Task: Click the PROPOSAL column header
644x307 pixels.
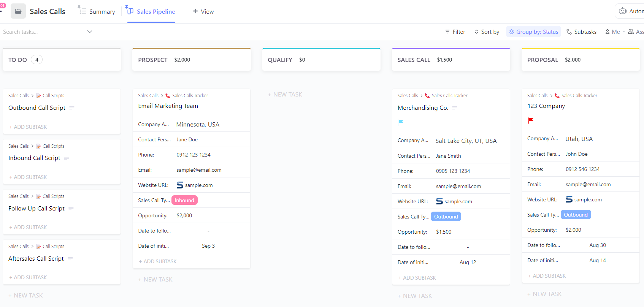Action: [581, 60]
